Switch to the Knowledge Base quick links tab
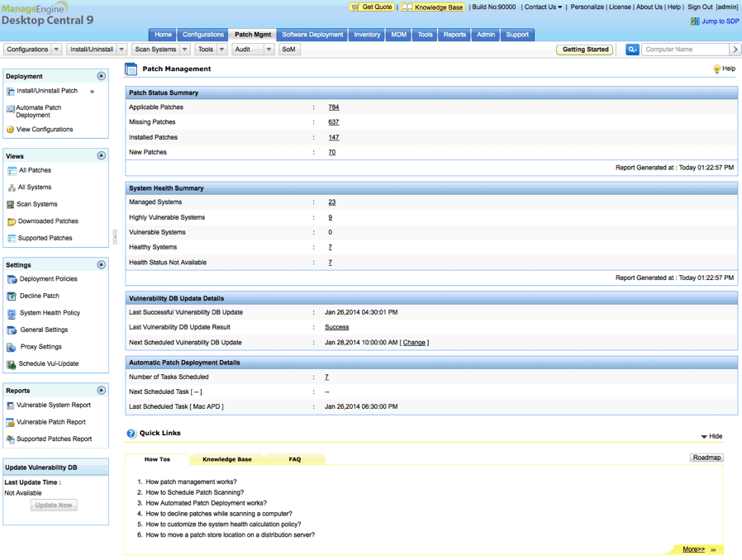The height and width of the screenshot is (560, 742). click(227, 459)
